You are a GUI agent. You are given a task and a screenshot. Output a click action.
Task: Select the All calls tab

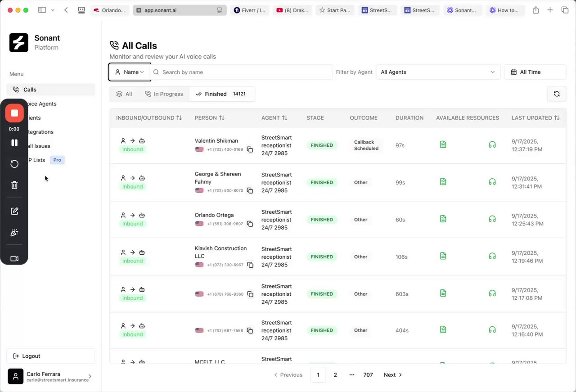[124, 94]
